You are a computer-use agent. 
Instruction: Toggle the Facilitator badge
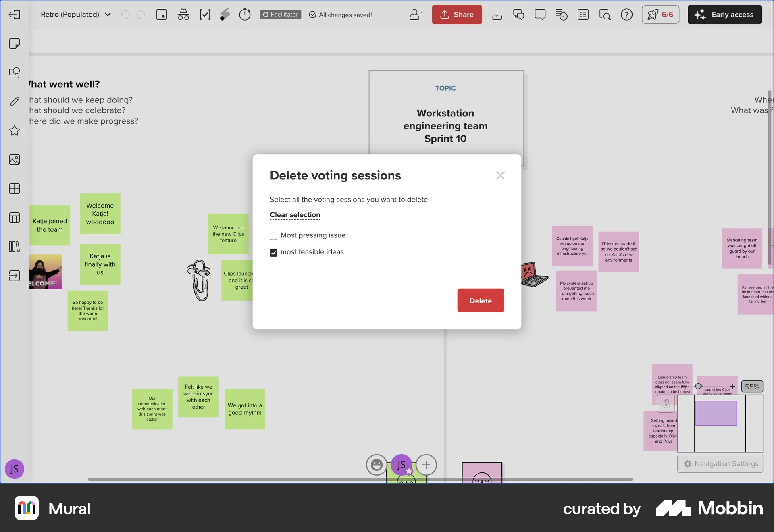pos(280,15)
